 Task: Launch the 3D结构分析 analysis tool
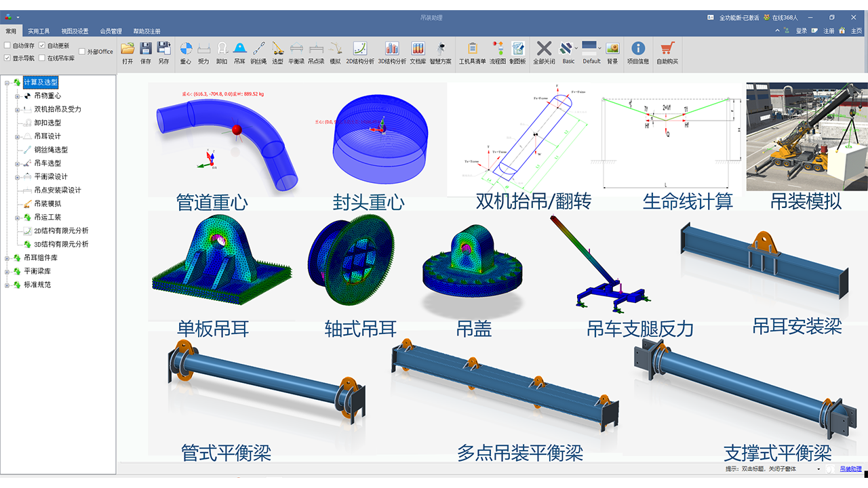[x=392, y=51]
